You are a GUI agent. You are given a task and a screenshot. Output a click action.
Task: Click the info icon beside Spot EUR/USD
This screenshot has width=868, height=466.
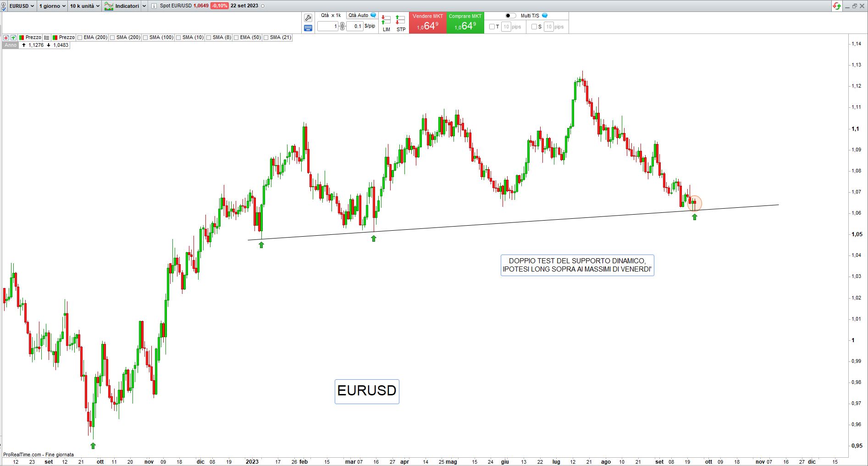tap(154, 6)
